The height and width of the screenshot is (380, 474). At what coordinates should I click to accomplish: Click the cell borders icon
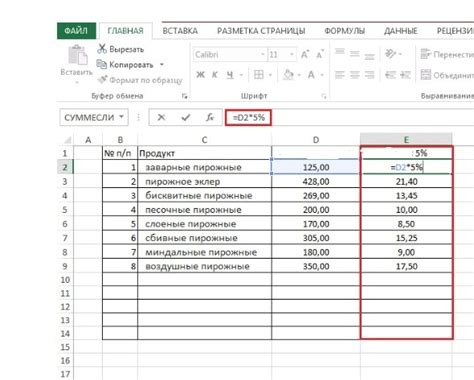point(259,75)
